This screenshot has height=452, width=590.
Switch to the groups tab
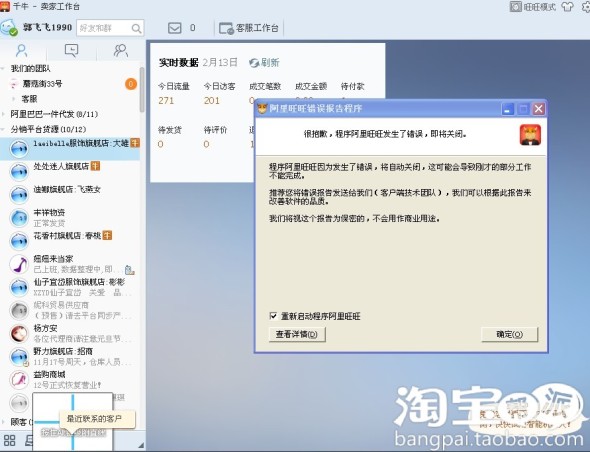point(121,50)
